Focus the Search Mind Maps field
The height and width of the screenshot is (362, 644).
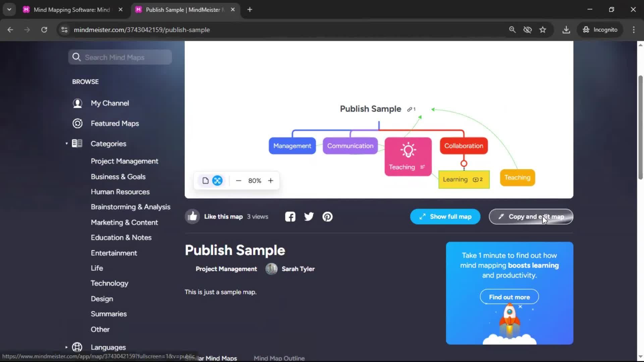(x=120, y=57)
